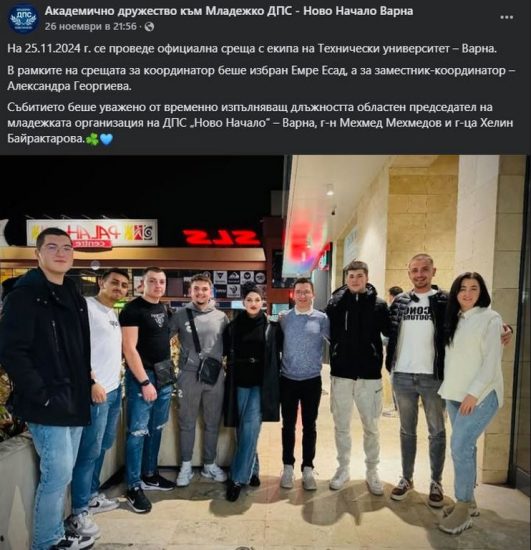This screenshot has width=531, height=550.
Task: Click the shamrock emoji in the post text
Action: [92, 139]
